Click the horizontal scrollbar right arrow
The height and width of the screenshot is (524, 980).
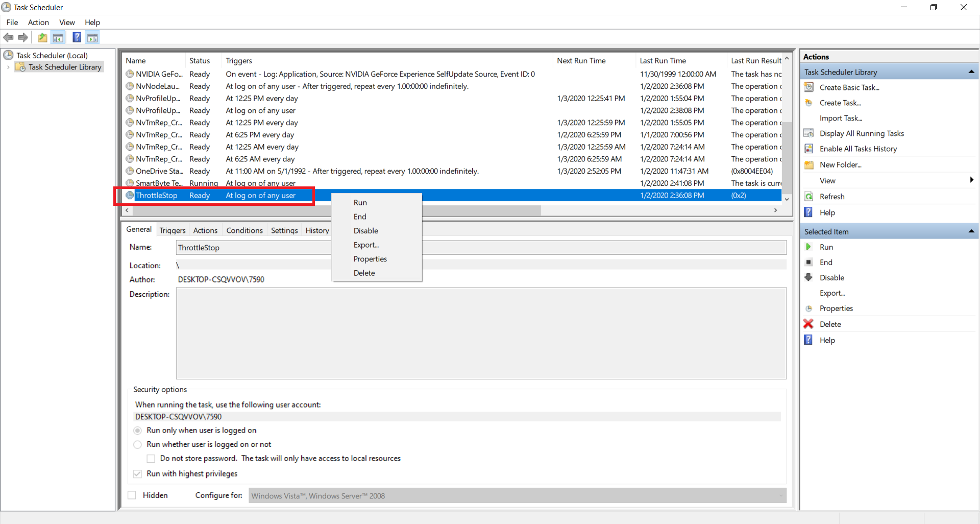pos(776,210)
